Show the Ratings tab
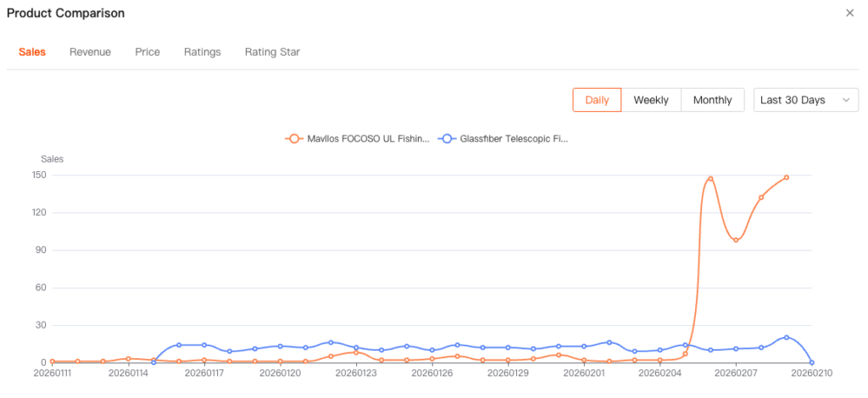Image resolution: width=868 pixels, height=398 pixels. click(203, 52)
